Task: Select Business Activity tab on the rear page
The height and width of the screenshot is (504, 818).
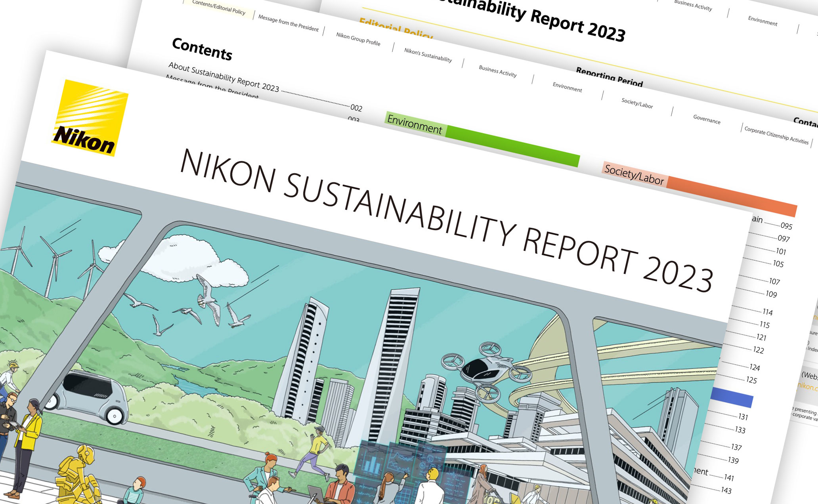Action: click(x=693, y=5)
